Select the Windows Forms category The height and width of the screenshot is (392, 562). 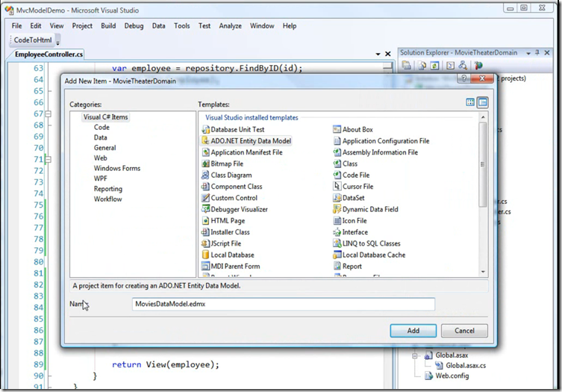pyautogui.click(x=117, y=168)
